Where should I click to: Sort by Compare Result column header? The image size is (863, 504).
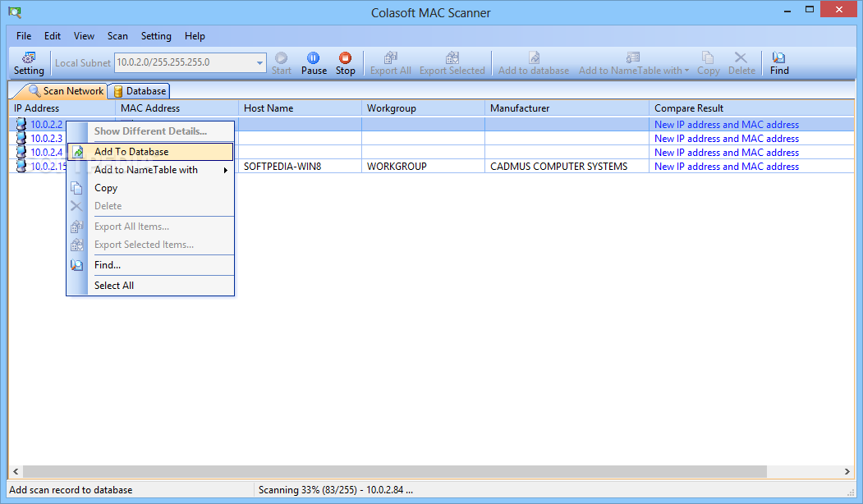(751, 108)
